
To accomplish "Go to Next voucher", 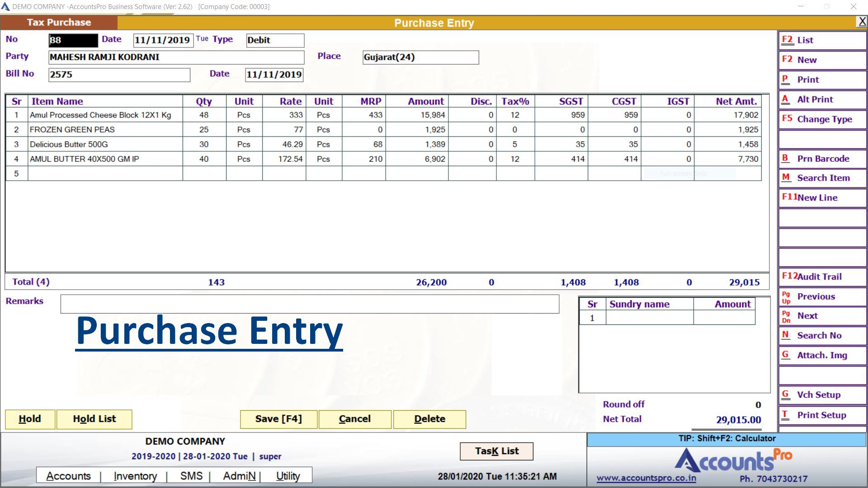I will [822, 316].
